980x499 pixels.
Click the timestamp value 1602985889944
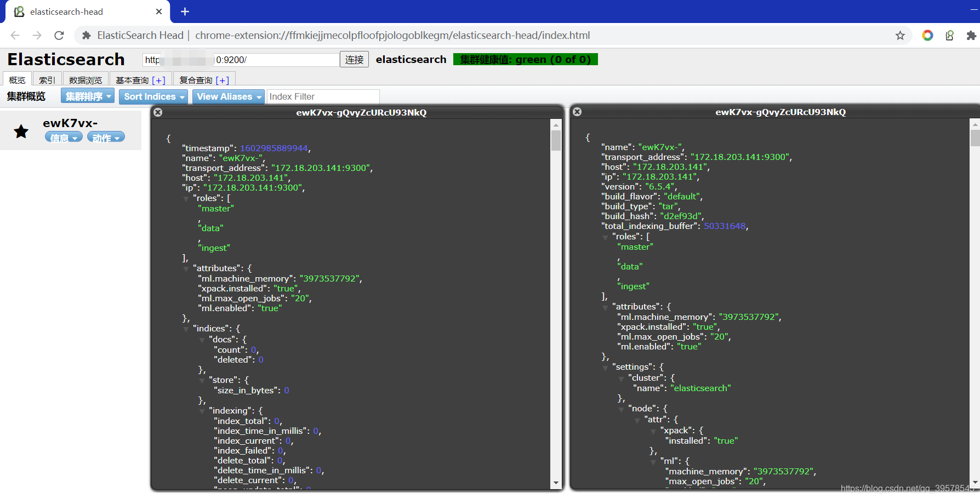tap(274, 148)
